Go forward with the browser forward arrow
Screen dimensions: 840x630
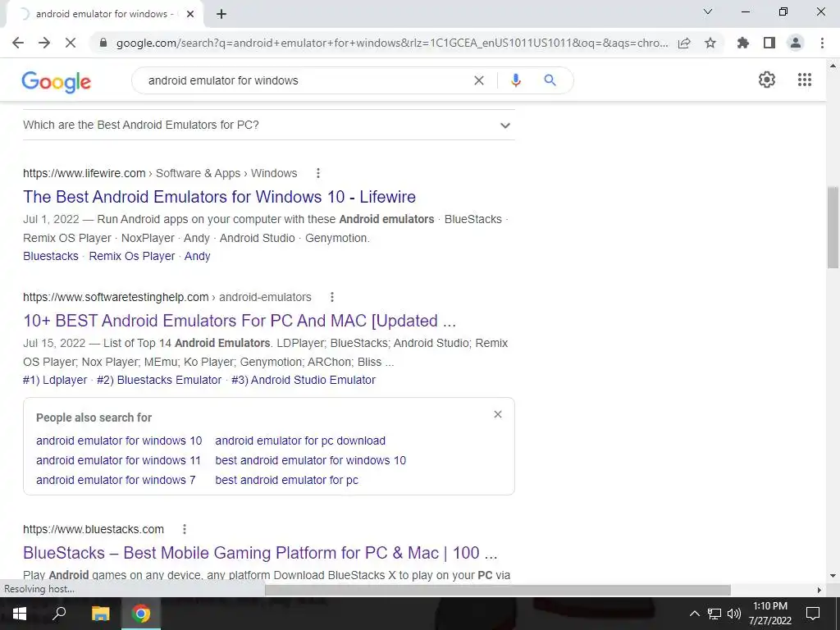44,43
